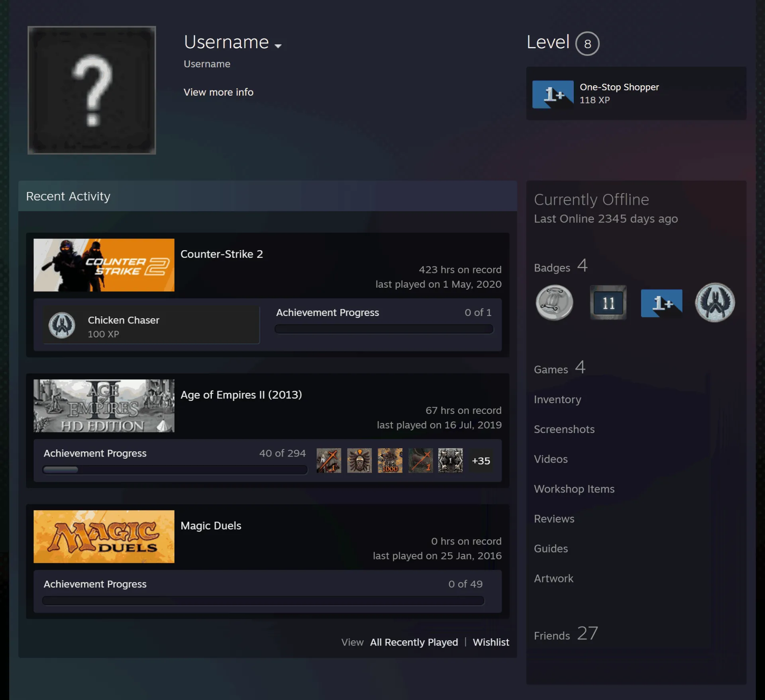Open the One-Stop Shopper badge icon
The height and width of the screenshot is (700, 765).
553,94
